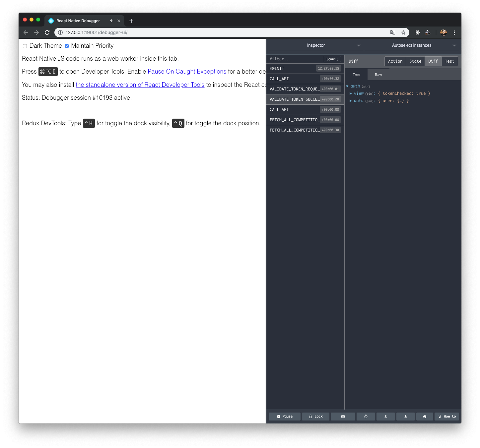Open the Chrome profile avatar
This screenshot has height=448, width=480.
(x=444, y=32)
